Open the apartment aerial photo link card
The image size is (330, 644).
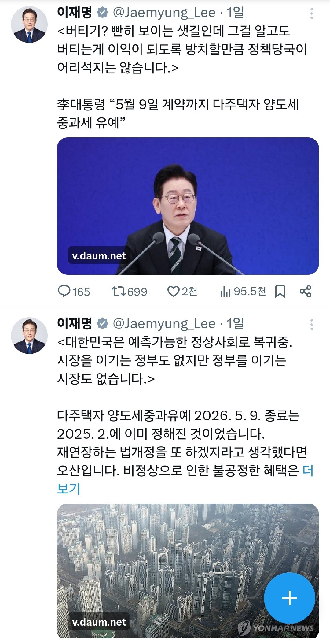(188, 571)
